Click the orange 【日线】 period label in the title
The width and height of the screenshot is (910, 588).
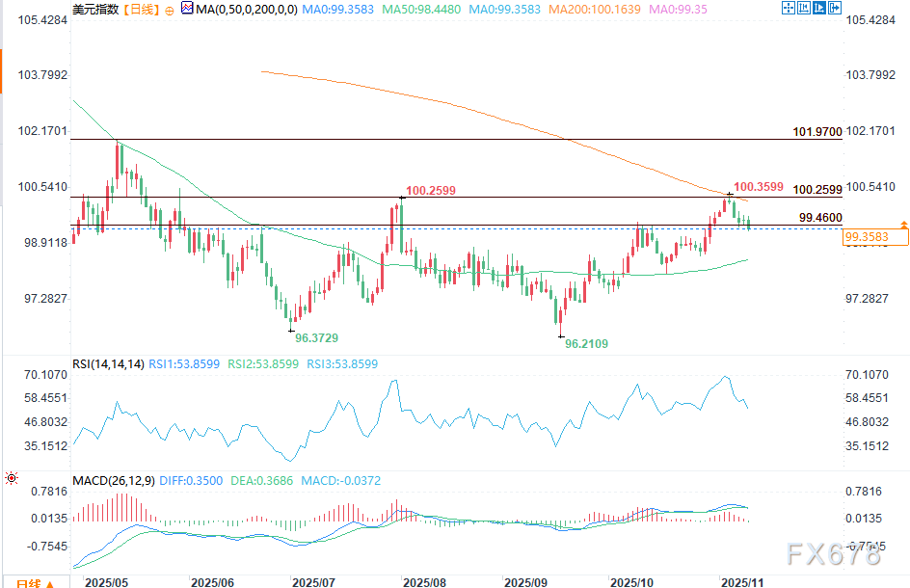[x=142, y=10]
